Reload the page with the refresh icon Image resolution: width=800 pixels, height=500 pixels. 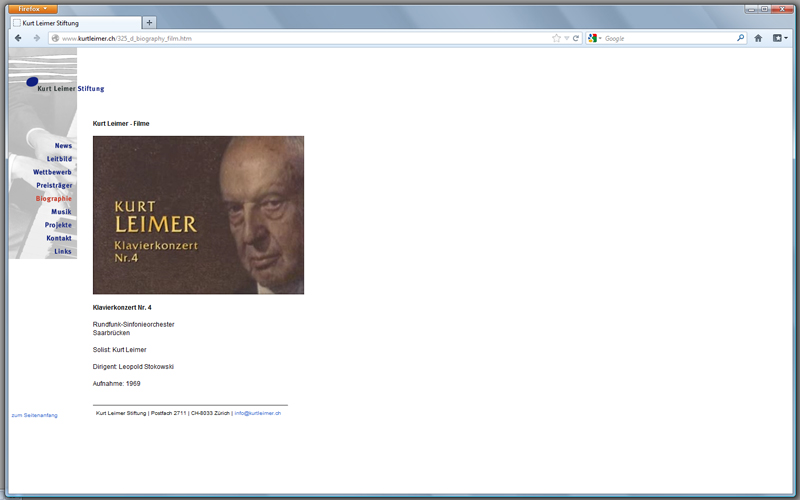coord(576,38)
